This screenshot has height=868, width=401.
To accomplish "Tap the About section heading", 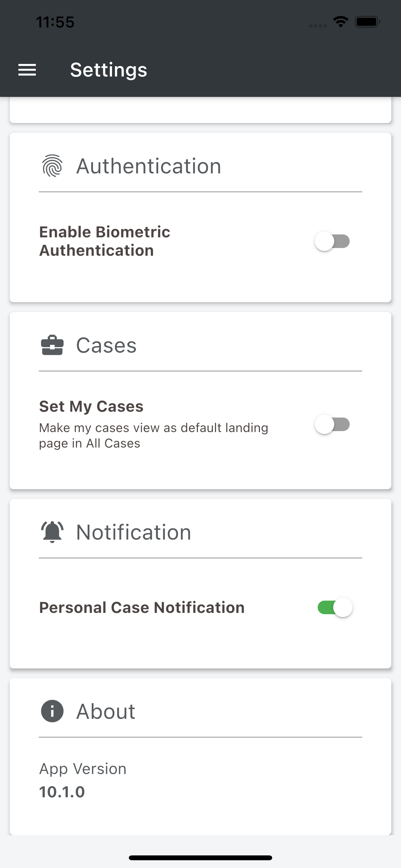I will click(x=106, y=711).
